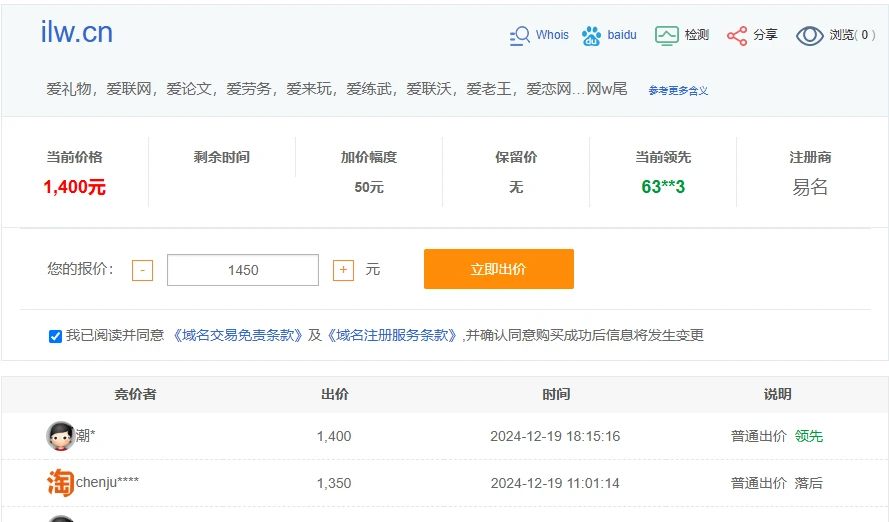
Task: Click the 时间 column header
Action: [556, 395]
